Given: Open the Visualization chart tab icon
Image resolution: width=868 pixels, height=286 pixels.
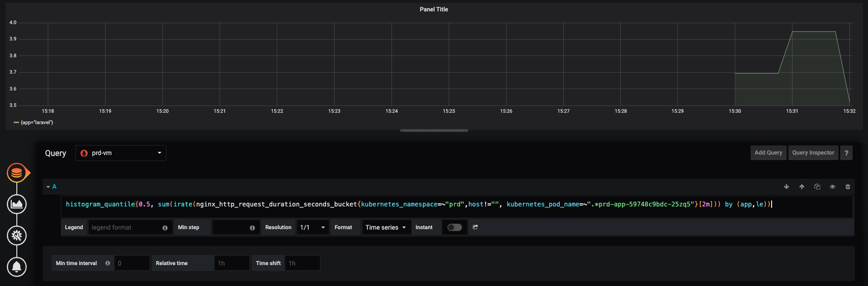Looking at the screenshot, I should click(x=17, y=204).
